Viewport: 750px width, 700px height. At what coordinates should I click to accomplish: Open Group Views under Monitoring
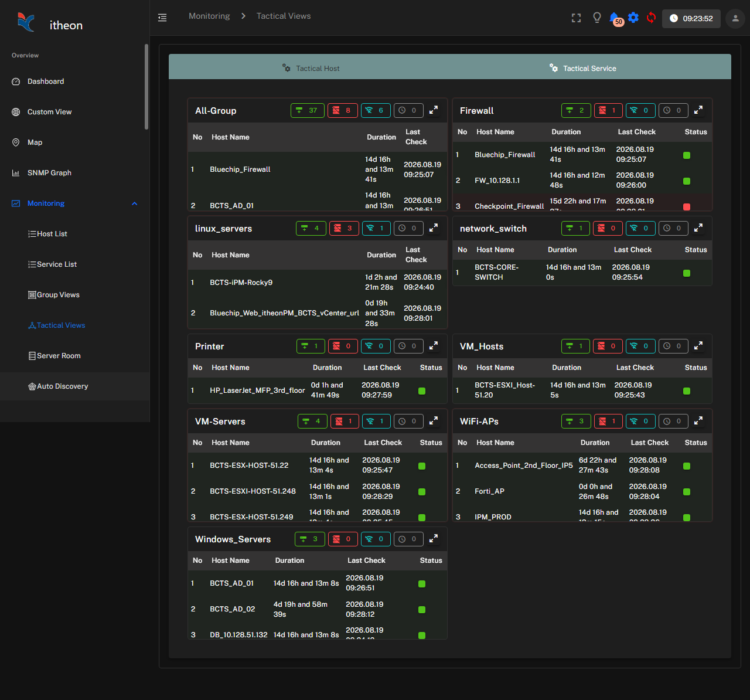point(74,295)
